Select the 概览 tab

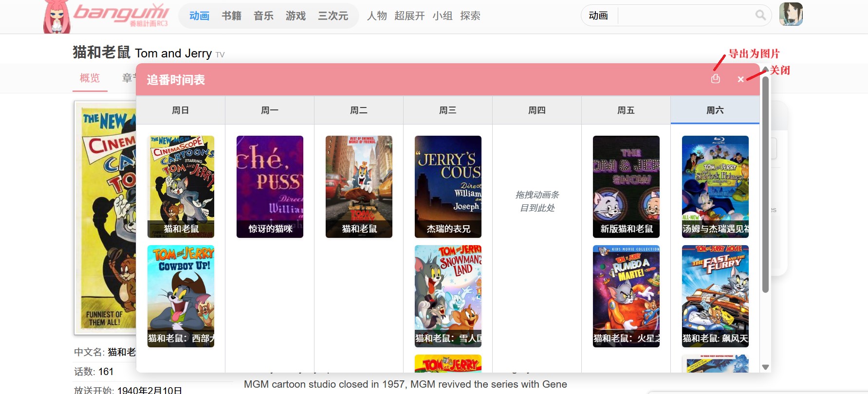point(90,78)
